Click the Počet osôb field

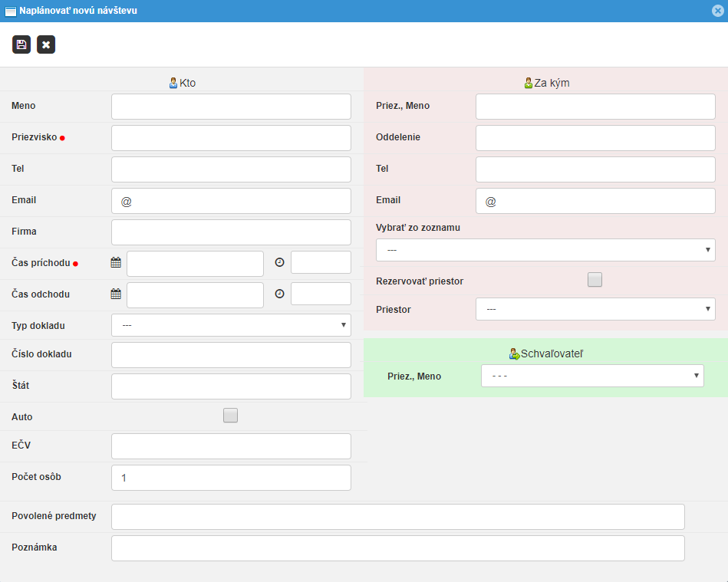[x=231, y=478]
